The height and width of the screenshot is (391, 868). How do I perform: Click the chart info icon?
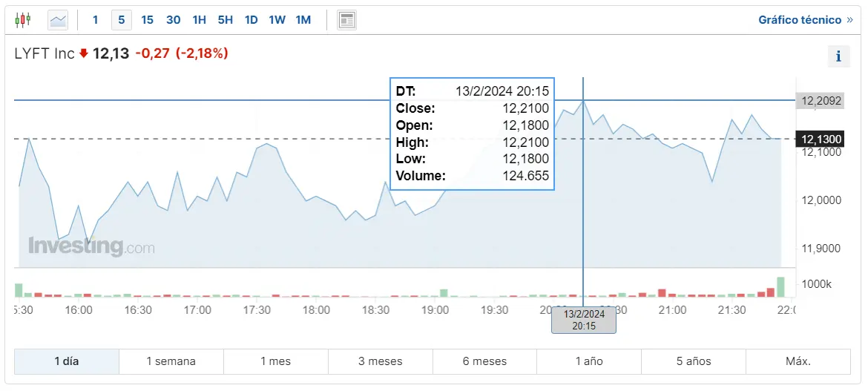click(838, 56)
